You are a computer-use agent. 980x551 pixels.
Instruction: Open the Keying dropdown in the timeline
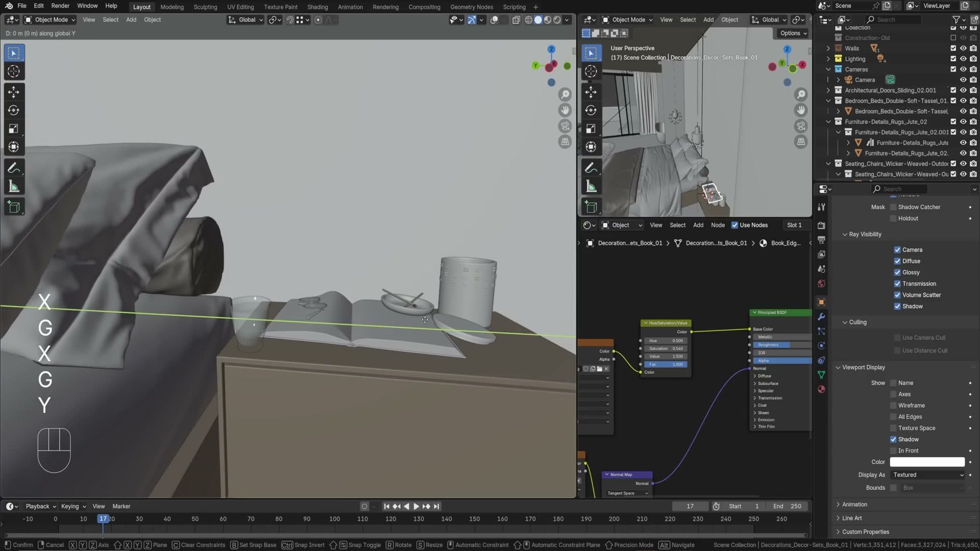73,507
